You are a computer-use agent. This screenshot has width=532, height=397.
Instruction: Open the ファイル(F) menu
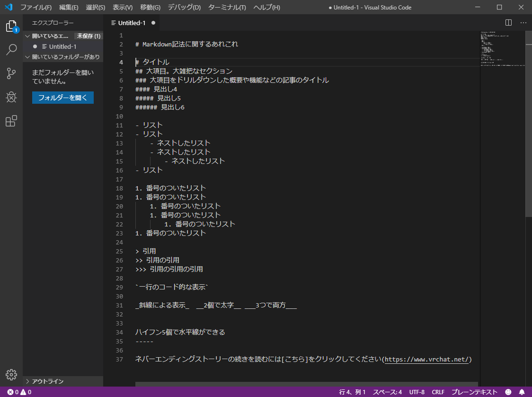[x=36, y=7]
